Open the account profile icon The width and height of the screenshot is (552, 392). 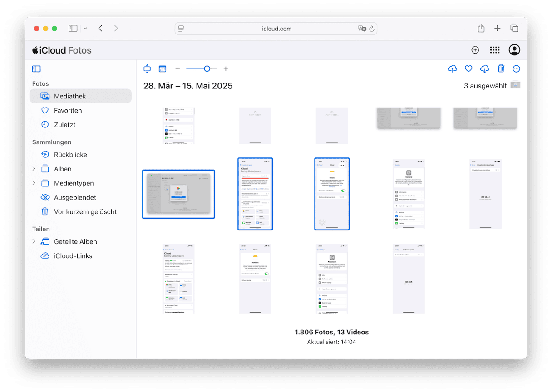pos(514,50)
